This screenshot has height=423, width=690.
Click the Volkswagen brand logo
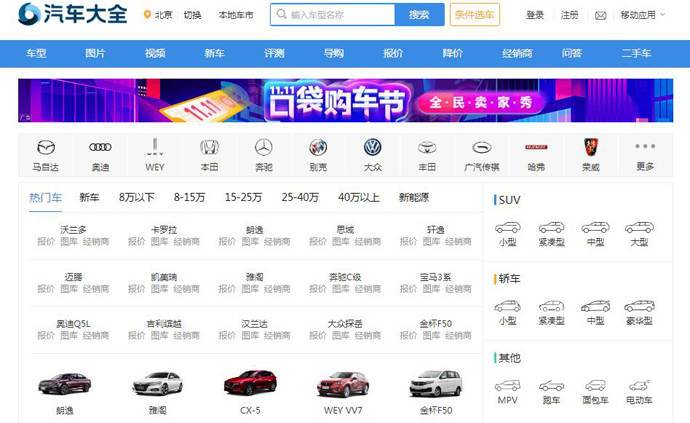click(372, 148)
